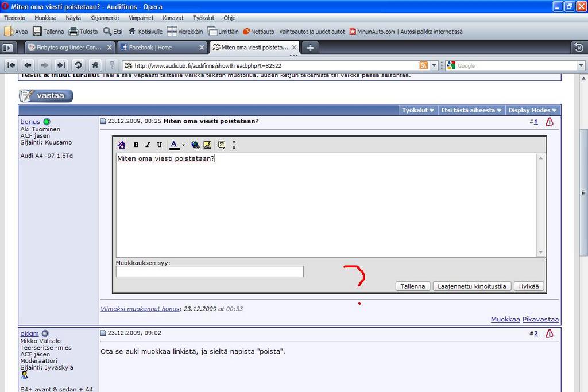This screenshot has height=392, width=588.
Task: Open the Kirjanmerkit menu
Action: click(x=105, y=18)
